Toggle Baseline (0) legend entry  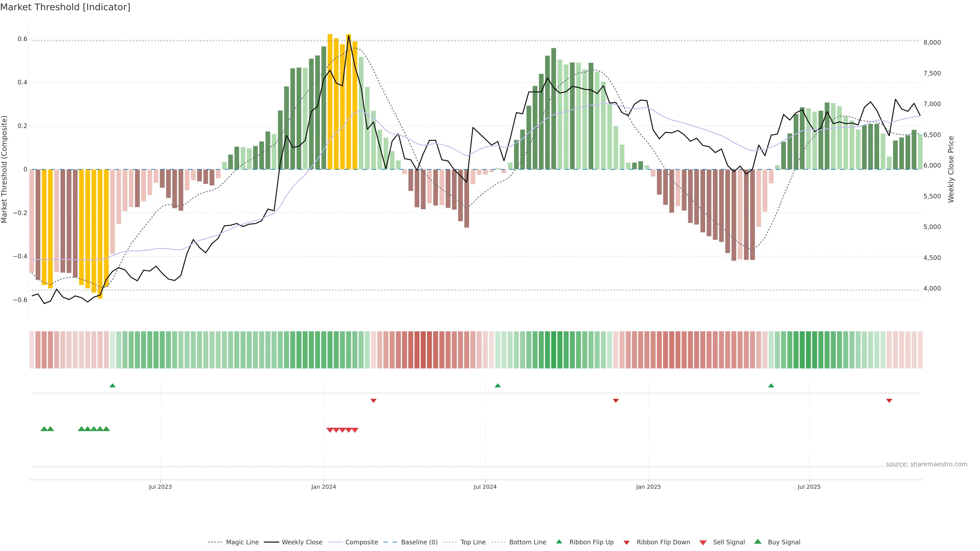[x=419, y=542]
